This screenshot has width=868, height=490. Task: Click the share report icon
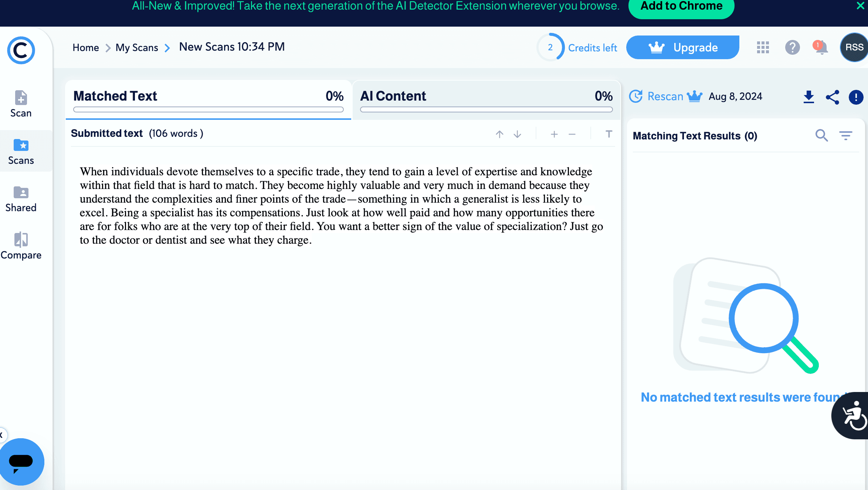833,97
